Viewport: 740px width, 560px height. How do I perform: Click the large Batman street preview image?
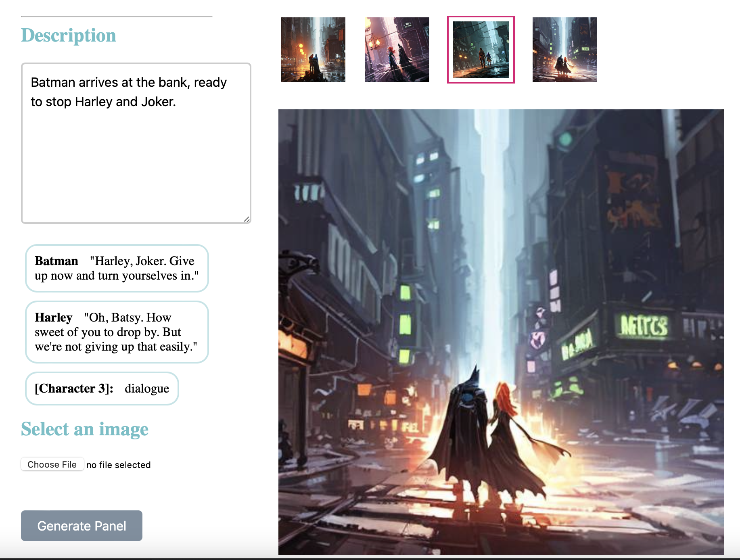501,332
